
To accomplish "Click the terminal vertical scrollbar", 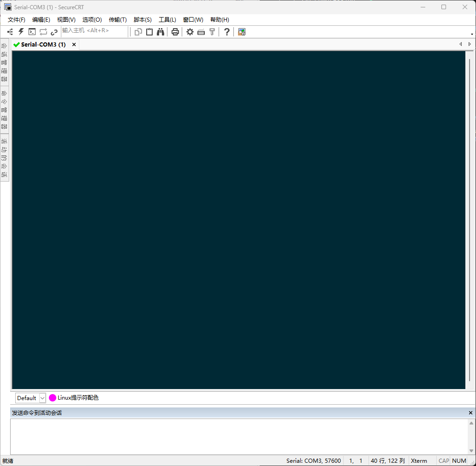I will click(470, 220).
